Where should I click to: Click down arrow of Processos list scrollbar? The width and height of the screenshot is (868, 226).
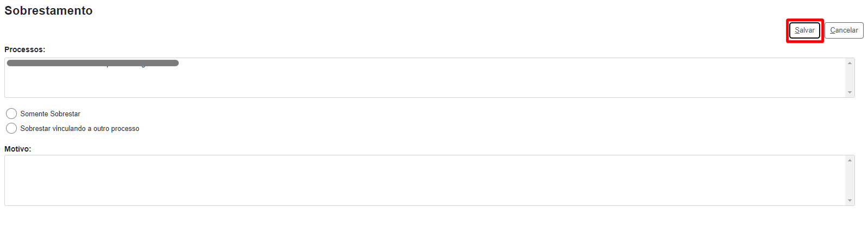click(850, 92)
